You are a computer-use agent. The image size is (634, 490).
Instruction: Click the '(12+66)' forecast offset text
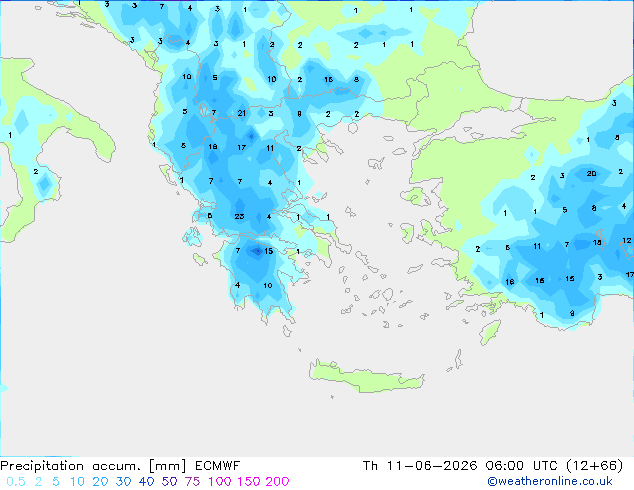tap(594, 466)
